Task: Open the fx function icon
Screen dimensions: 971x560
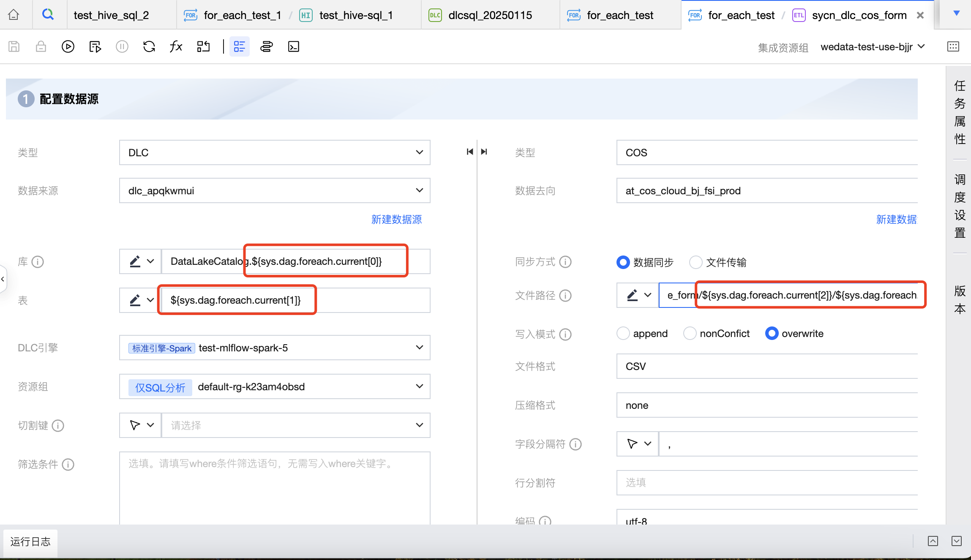Action: pos(176,46)
